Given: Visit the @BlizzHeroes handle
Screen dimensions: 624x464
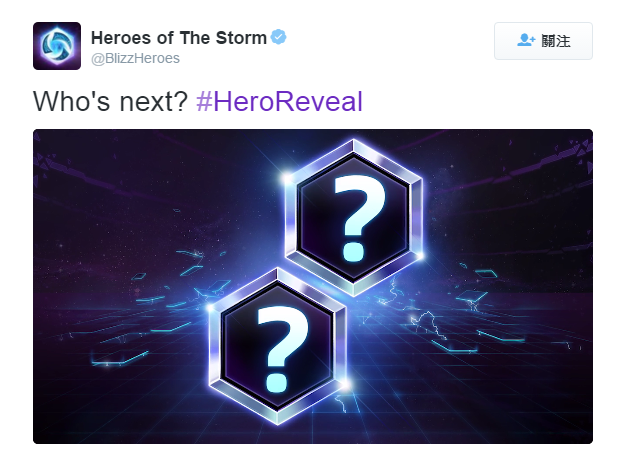Looking at the screenshot, I should click(135, 58).
